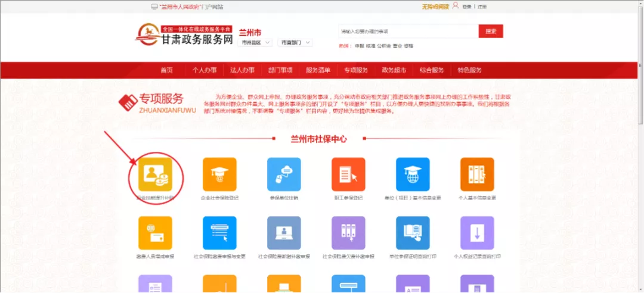This screenshot has width=644, height=293.
Task: Click the 个人基本信息变更 orange binders icon
Action: pos(477,174)
